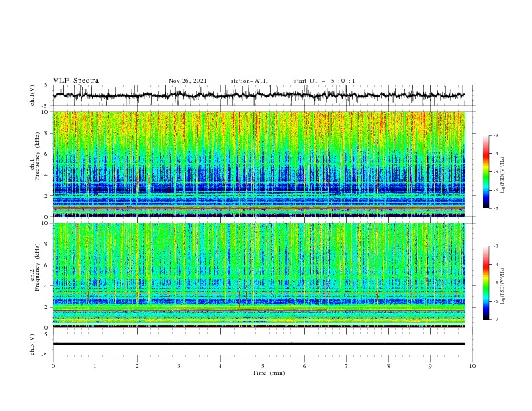The height and width of the screenshot is (411, 532).
Task: Click the ch.2 color bar '-7' label
Action: [x=495, y=320]
